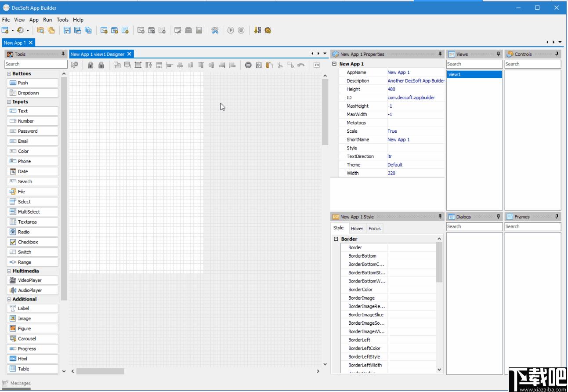Collapse the Border style group
568x392 pixels.
click(336, 239)
